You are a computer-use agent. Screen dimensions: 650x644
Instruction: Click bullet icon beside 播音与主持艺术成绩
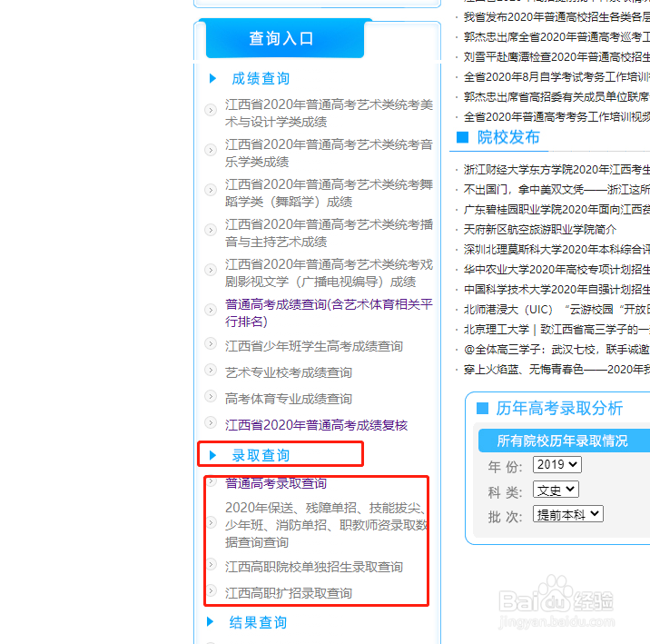pos(211,230)
